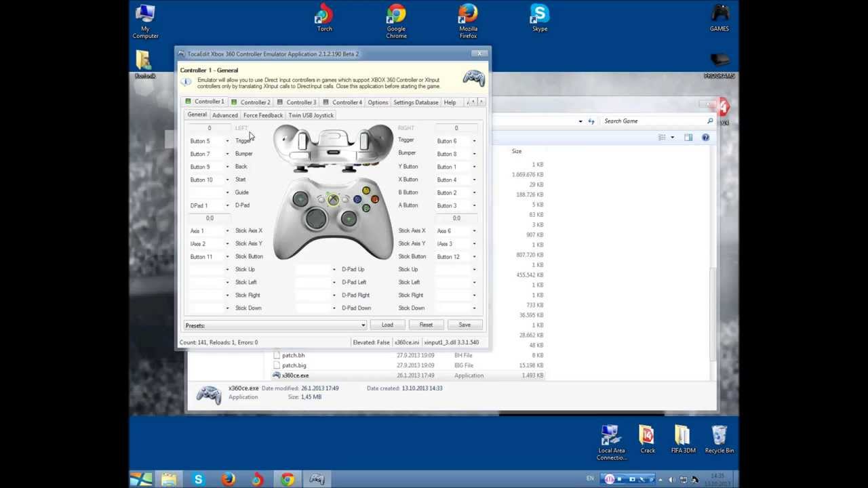Screen dimensions: 868x488
Task: Click Explorer help question mark icon
Action: [705, 138]
